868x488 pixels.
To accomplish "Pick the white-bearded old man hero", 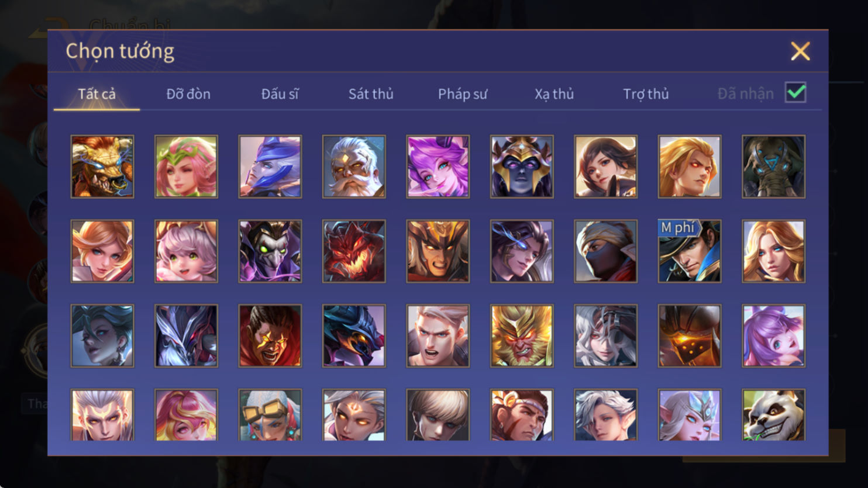I will pyautogui.click(x=354, y=167).
